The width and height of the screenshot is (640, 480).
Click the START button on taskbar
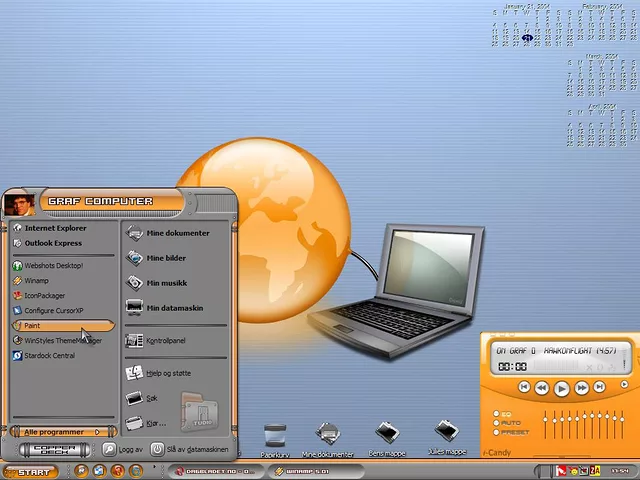[30, 472]
